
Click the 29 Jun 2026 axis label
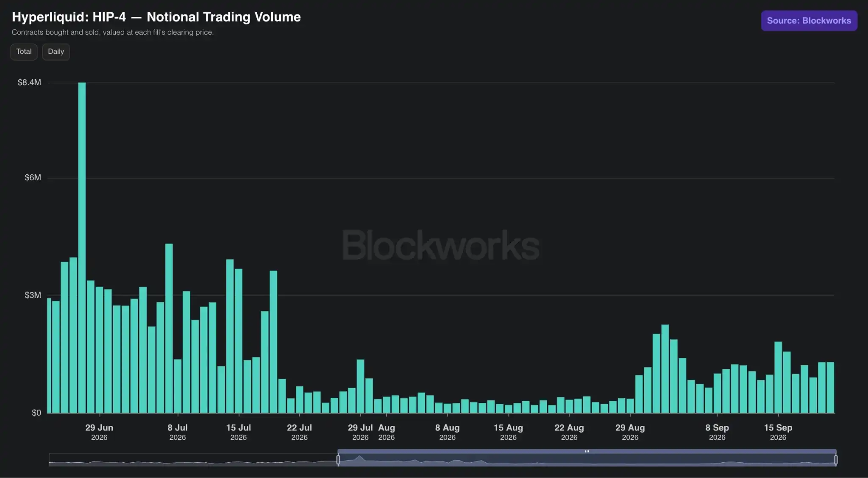99,432
